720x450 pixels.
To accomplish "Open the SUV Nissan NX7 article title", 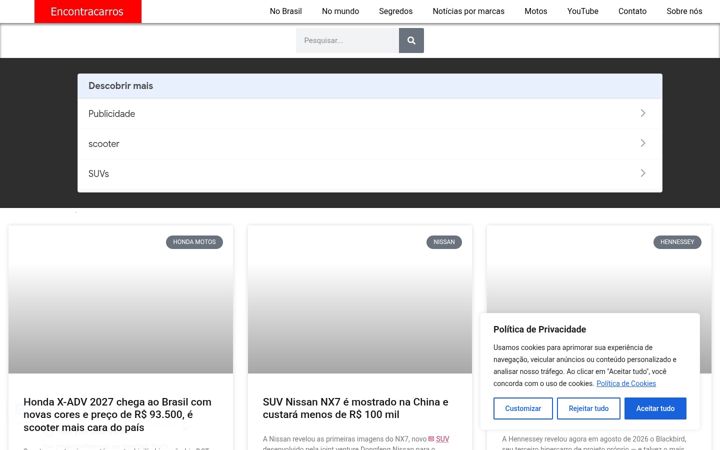I will pyautogui.click(x=355, y=408).
